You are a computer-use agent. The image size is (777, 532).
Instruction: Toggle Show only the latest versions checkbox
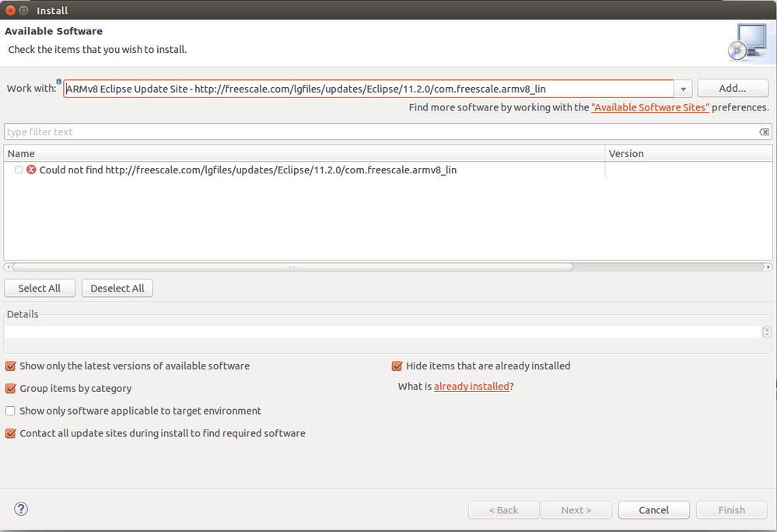point(10,366)
